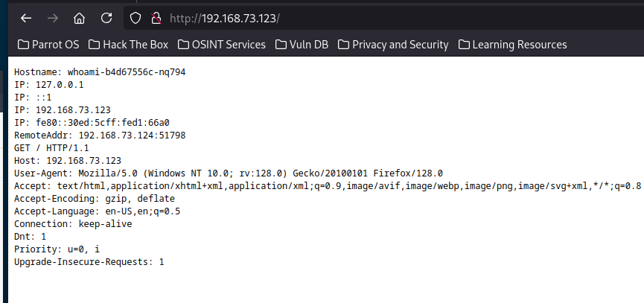This screenshot has height=303, width=644.
Task: Show the insecure connection lock info
Action: 156,17
